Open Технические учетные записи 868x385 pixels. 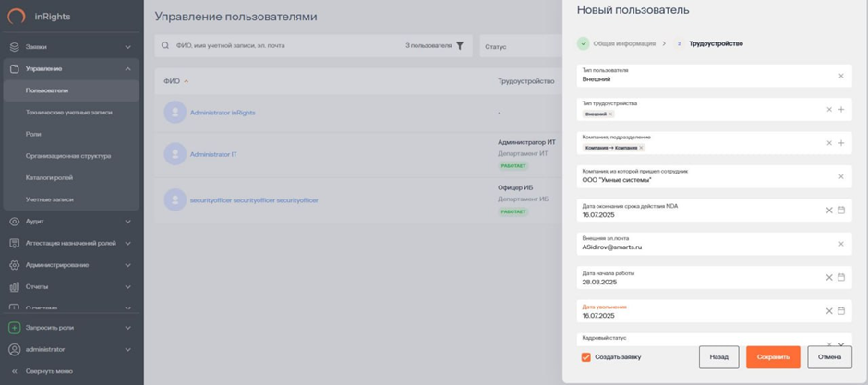(x=68, y=113)
